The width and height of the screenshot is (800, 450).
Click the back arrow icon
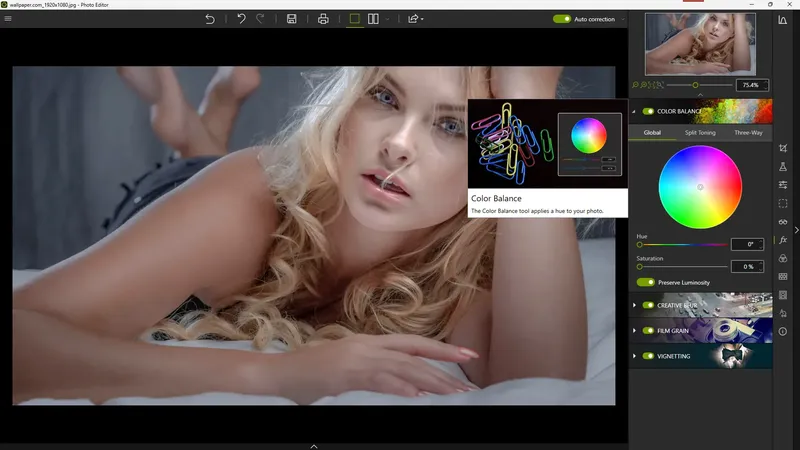[210, 19]
